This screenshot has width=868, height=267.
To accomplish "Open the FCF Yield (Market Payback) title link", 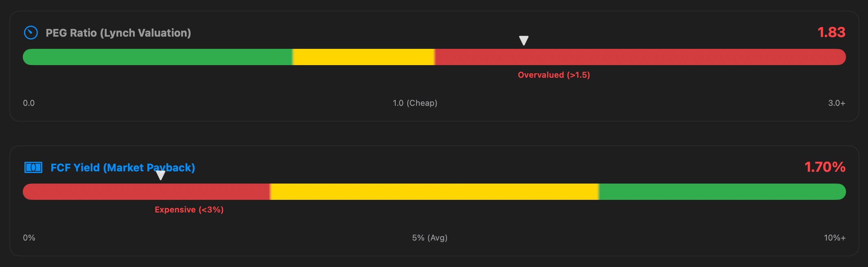I will pyautogui.click(x=123, y=168).
